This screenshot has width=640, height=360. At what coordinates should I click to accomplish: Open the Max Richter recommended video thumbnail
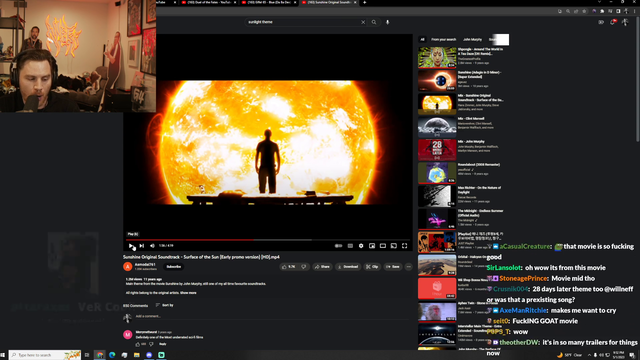[437, 196]
